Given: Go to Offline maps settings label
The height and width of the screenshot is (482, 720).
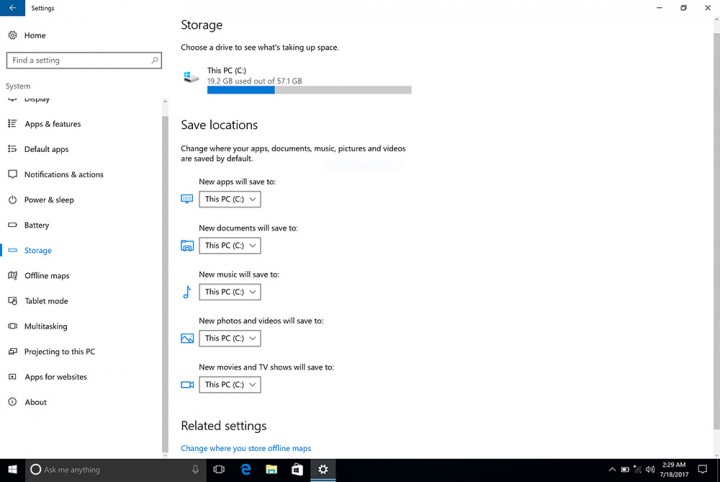Looking at the screenshot, I should tap(47, 275).
